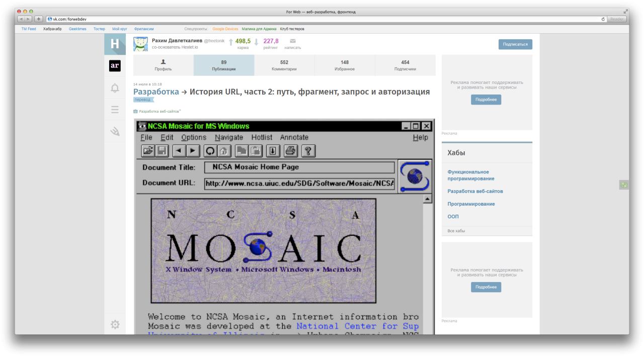Open settings via the sidebar gear icon
644x356 pixels.
pyautogui.click(x=115, y=325)
